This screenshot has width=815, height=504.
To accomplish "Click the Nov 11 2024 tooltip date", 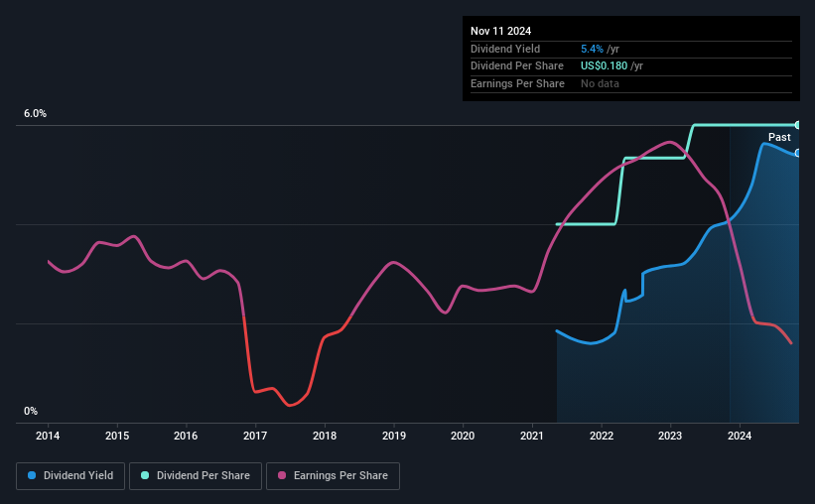I will tap(500, 31).
